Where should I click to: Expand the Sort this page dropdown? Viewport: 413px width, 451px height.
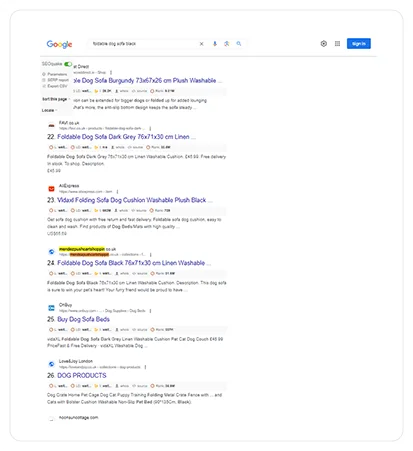point(55,99)
